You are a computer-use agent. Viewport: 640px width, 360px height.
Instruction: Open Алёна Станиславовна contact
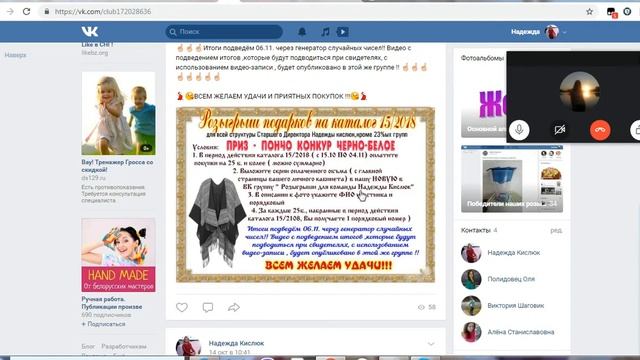520,332
